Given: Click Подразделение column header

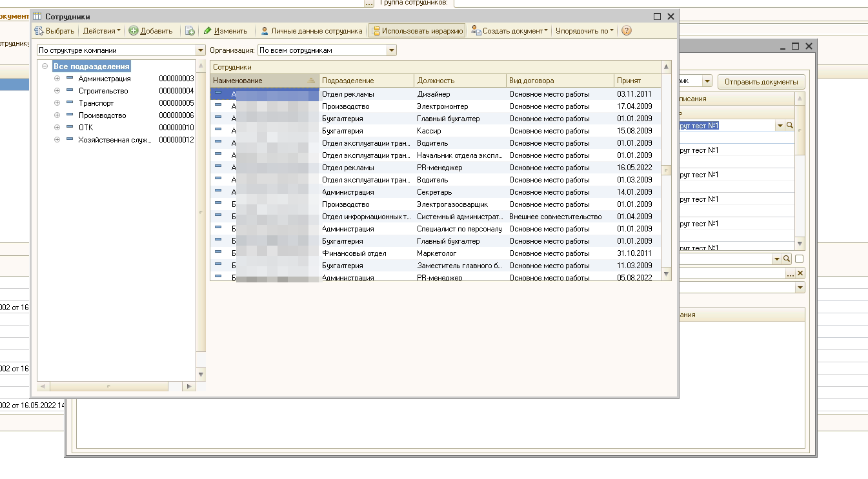Looking at the screenshot, I should pos(367,81).
